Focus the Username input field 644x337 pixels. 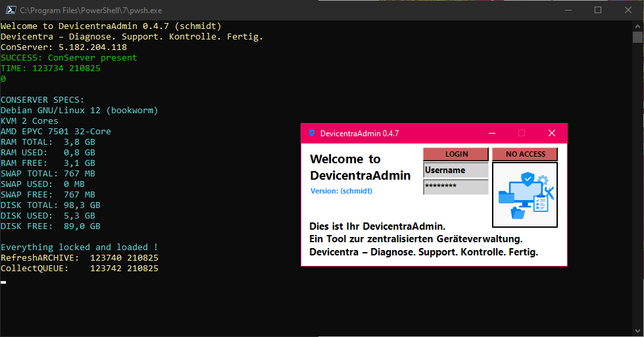[456, 170]
